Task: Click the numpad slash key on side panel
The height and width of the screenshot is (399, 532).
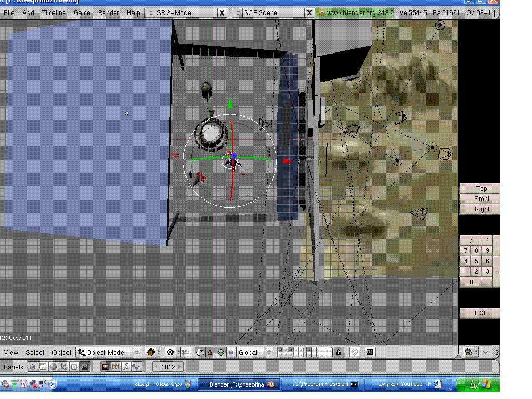Action: point(471,240)
